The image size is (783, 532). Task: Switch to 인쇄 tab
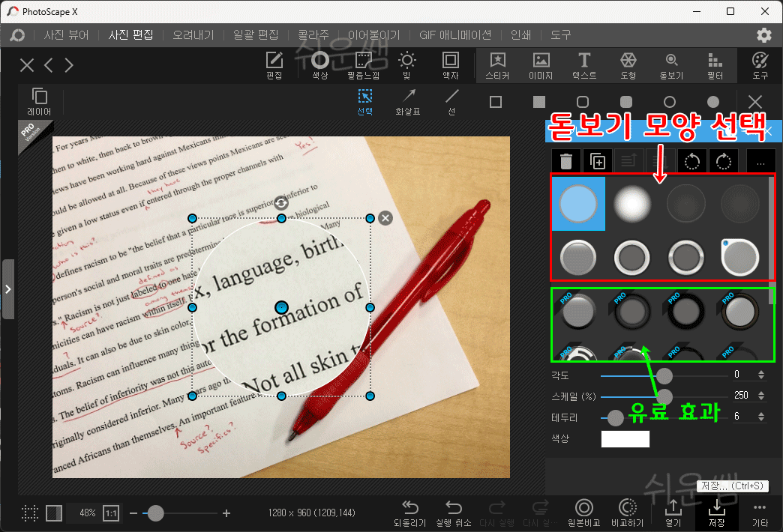(x=520, y=35)
